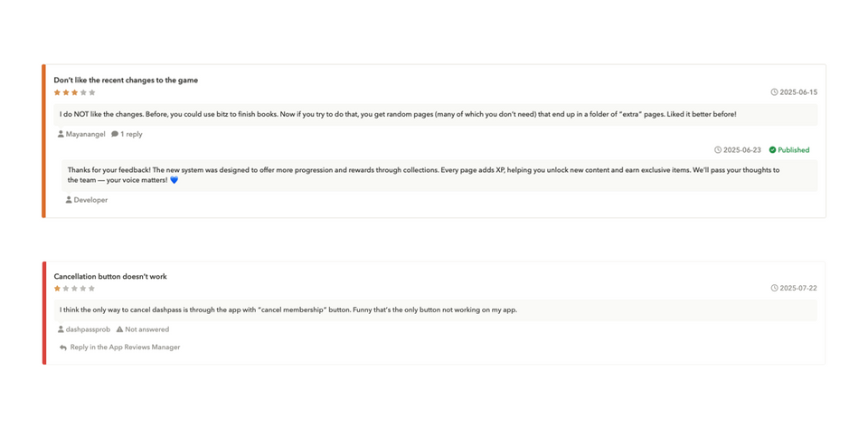Screen dimensions: 868x429
Task: Open review titled Don't like the recent changes
Action: pyautogui.click(x=126, y=81)
